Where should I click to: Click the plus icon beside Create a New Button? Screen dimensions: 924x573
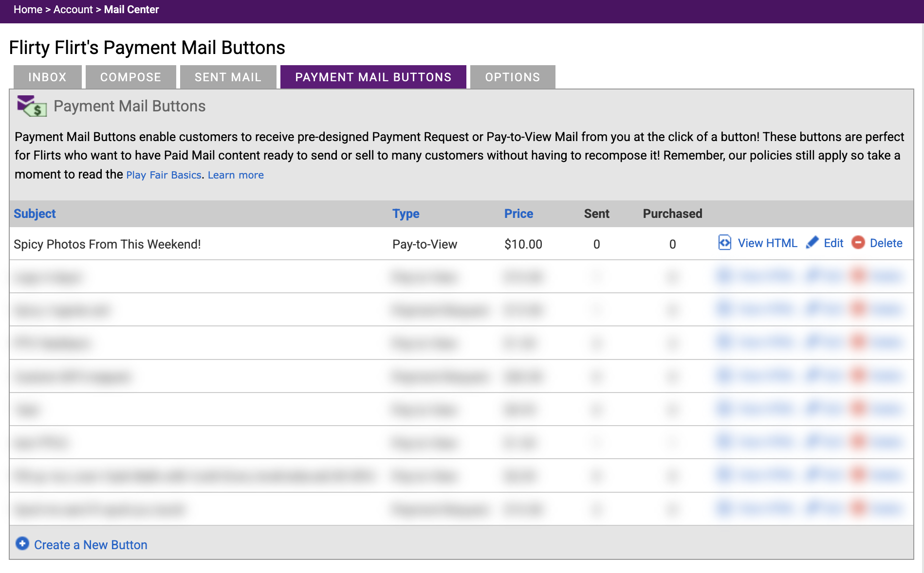pyautogui.click(x=22, y=543)
